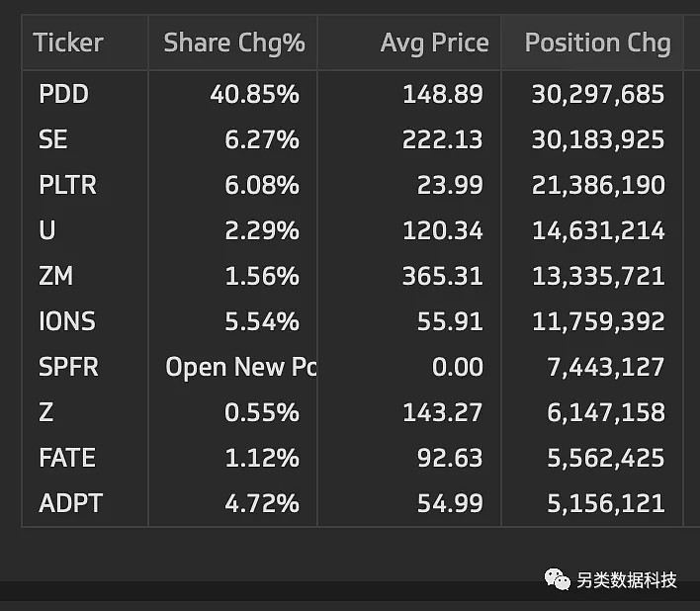Viewport: 700px width, 611px height.
Task: Open the FATE ticker entry
Action: (67, 458)
